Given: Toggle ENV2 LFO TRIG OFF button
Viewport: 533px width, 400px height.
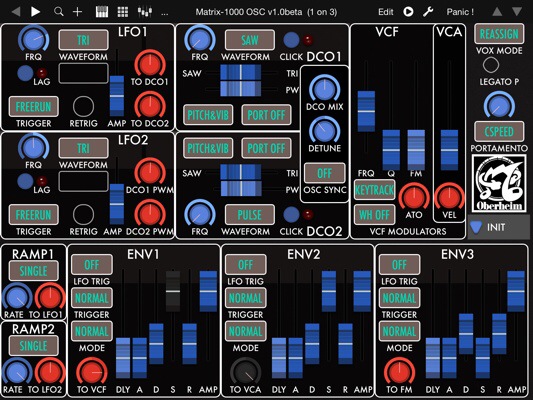Looking at the screenshot, I should click(245, 264).
